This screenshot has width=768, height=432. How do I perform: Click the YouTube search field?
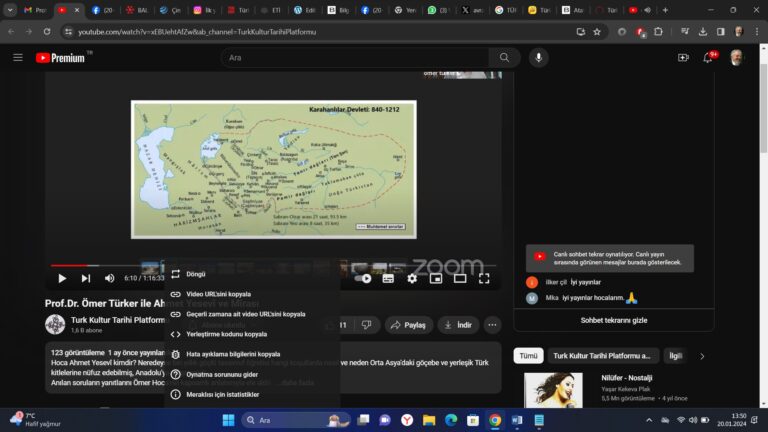pos(355,58)
